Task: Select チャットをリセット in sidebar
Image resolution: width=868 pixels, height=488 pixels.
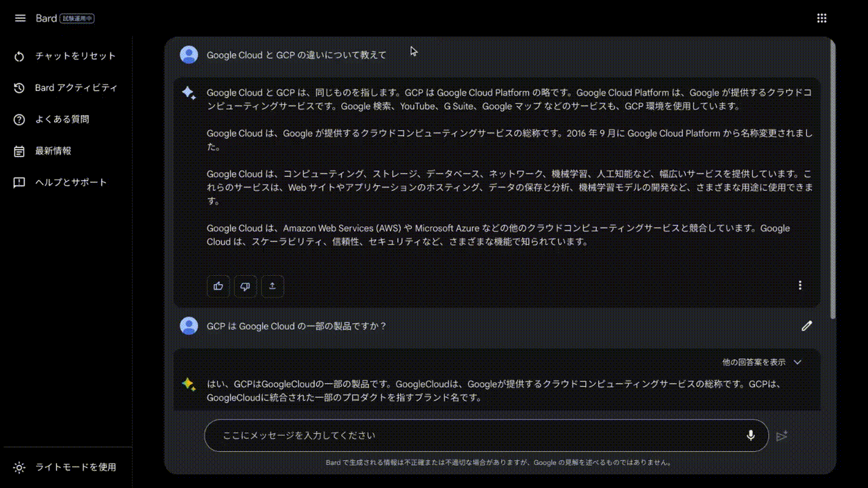Action: pyautogui.click(x=75, y=56)
